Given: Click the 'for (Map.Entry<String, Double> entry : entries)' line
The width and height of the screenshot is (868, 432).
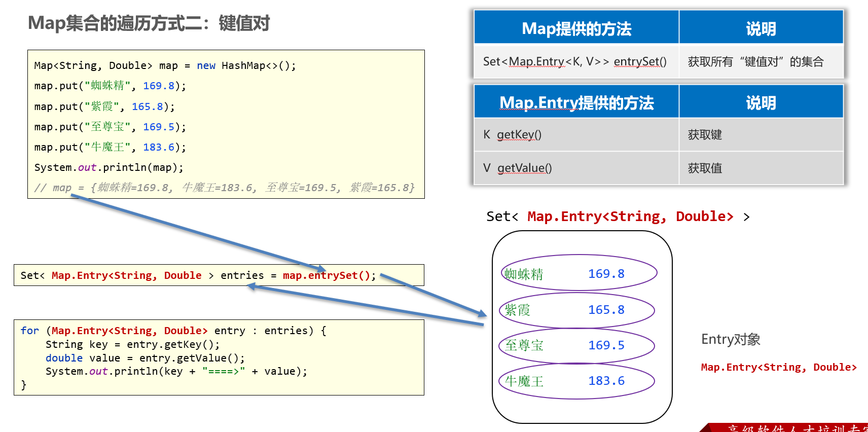Looking at the screenshot, I should click(173, 331).
